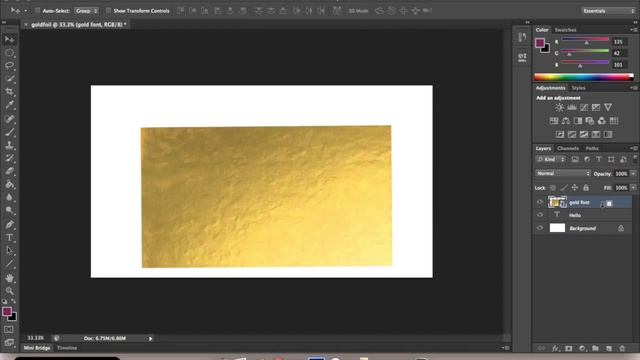Click the 3D Mode label in options bar
Image resolution: width=640 pixels, height=360 pixels.
click(x=358, y=11)
